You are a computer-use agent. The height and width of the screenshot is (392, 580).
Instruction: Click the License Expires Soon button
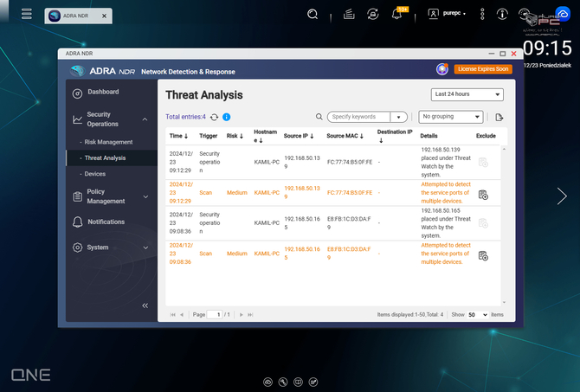(483, 69)
